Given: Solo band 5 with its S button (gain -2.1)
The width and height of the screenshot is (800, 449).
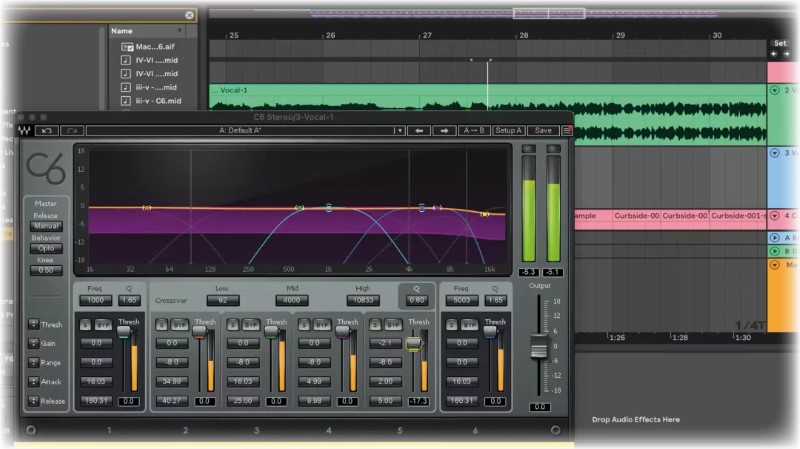Looking at the screenshot, I should [x=375, y=325].
